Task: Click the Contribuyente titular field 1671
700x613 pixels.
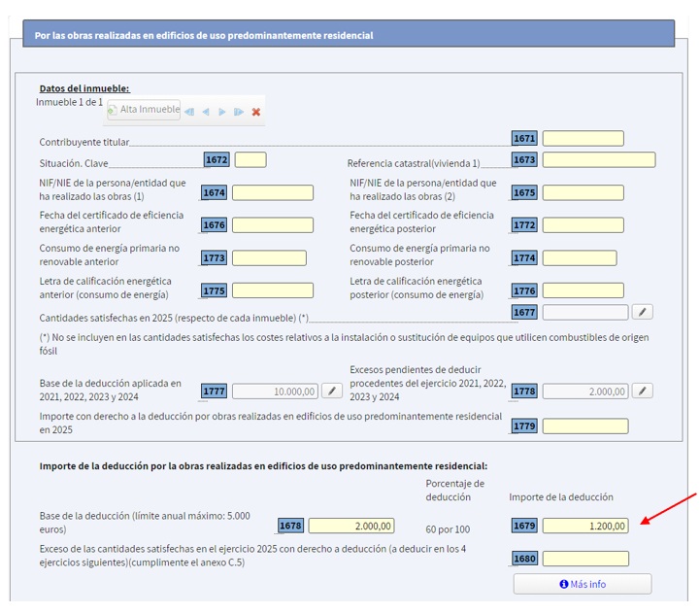Action: 583,139
